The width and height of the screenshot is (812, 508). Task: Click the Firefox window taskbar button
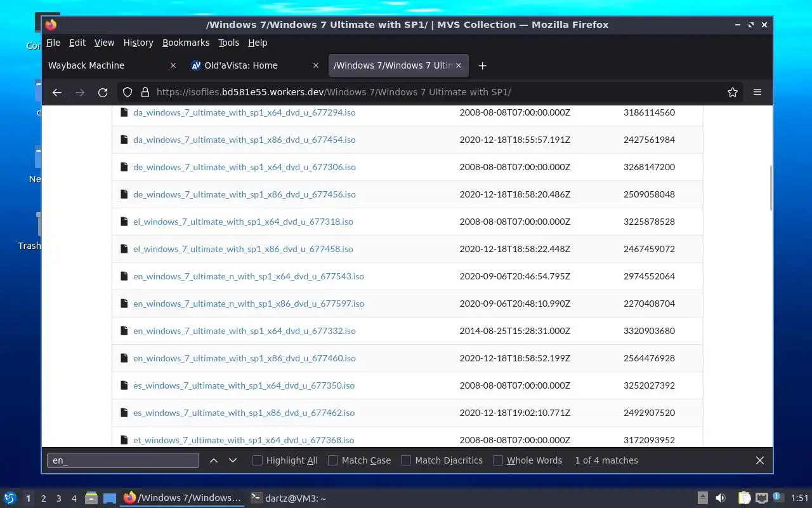pyautogui.click(x=183, y=498)
